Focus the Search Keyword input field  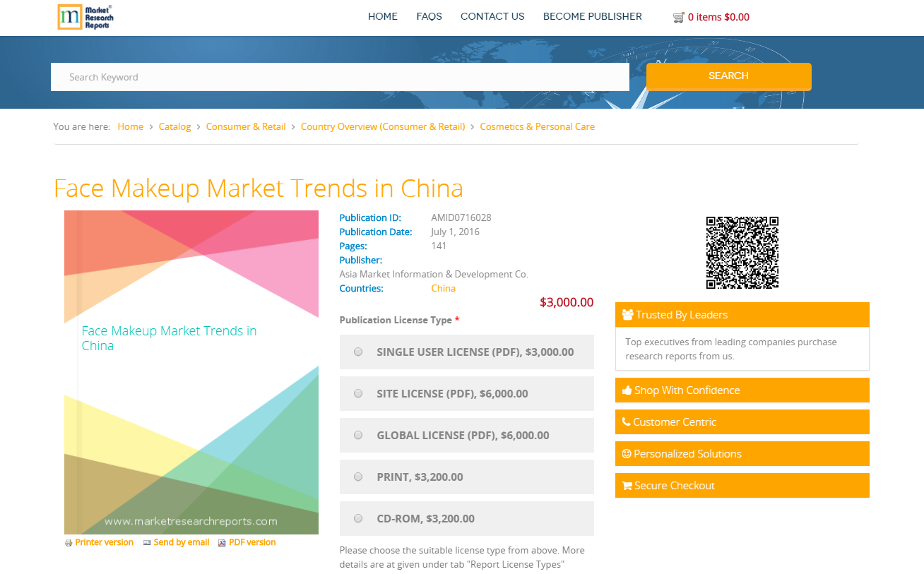pos(340,77)
